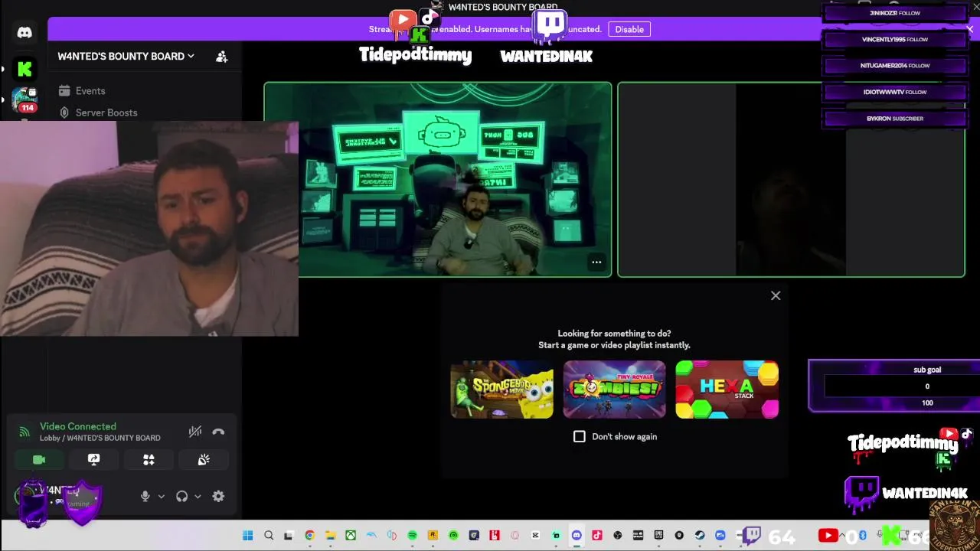The width and height of the screenshot is (980, 551).
Task: Select the green Kick server icon
Action: tap(24, 69)
